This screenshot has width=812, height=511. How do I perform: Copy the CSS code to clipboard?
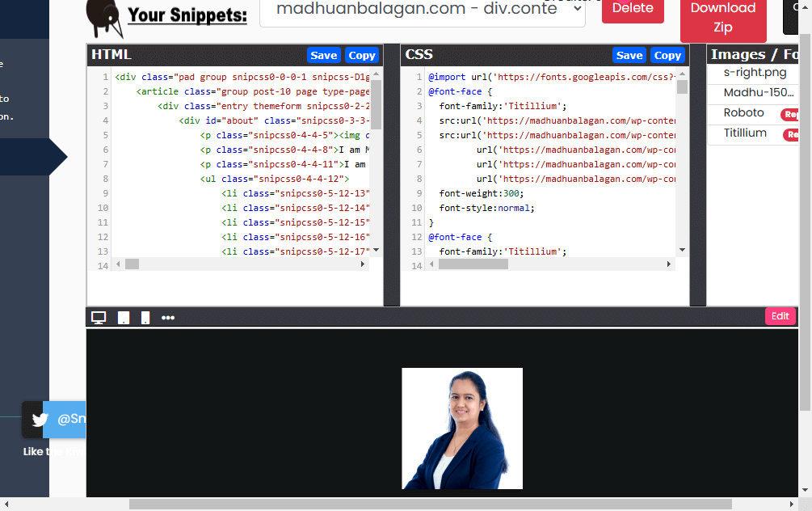[x=667, y=55]
